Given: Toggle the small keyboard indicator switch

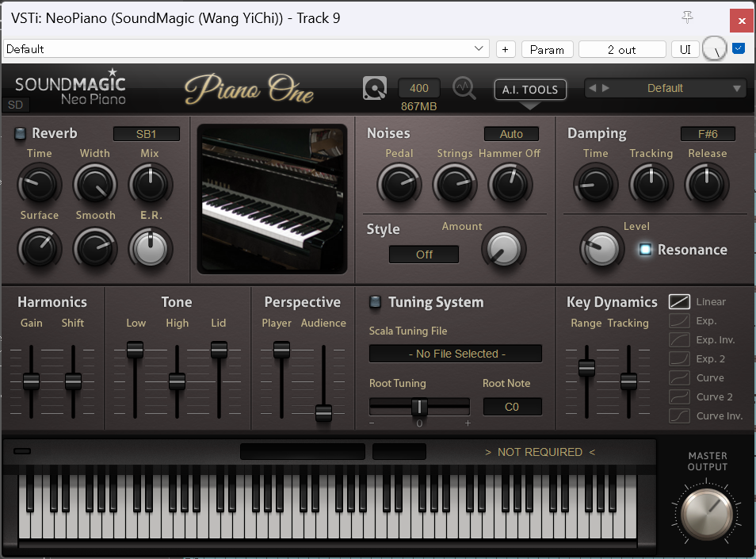Looking at the screenshot, I should point(22,451).
